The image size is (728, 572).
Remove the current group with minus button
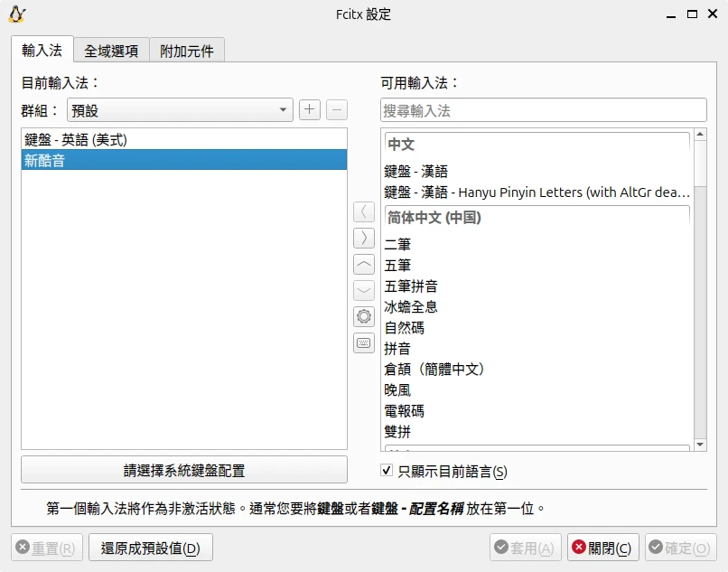[x=337, y=110]
